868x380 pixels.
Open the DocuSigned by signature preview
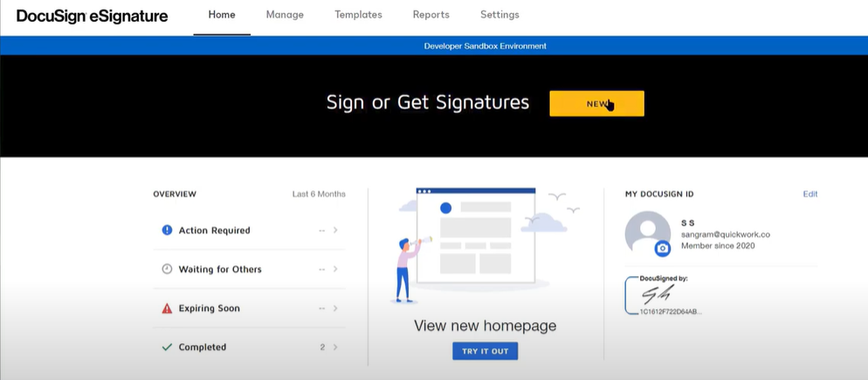coord(663,295)
